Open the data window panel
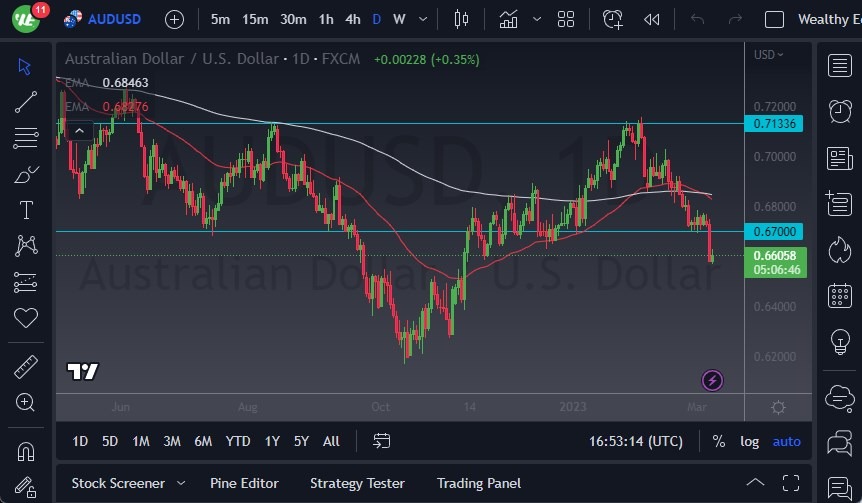This screenshot has width=862, height=503. coord(839,203)
